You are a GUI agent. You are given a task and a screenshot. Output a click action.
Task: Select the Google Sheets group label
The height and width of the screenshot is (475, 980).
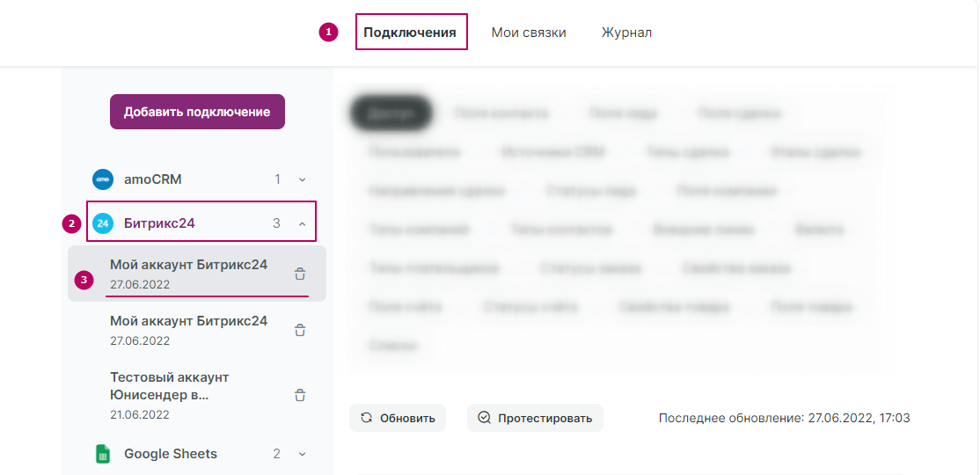[x=171, y=454]
